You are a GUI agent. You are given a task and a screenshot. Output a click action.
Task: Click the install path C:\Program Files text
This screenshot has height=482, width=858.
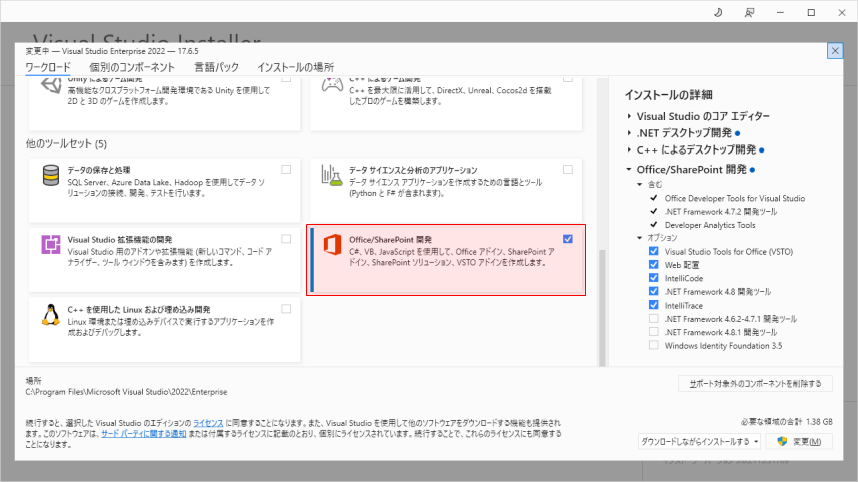click(x=126, y=392)
